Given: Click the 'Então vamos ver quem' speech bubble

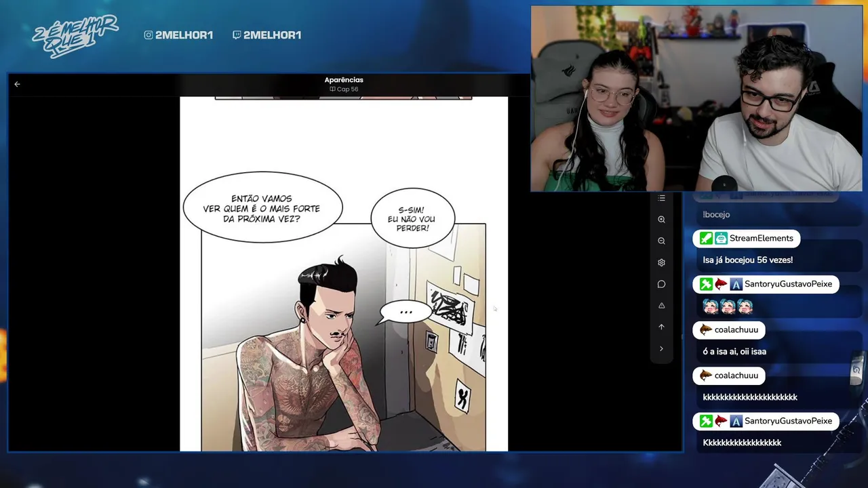Looking at the screenshot, I should [262, 208].
